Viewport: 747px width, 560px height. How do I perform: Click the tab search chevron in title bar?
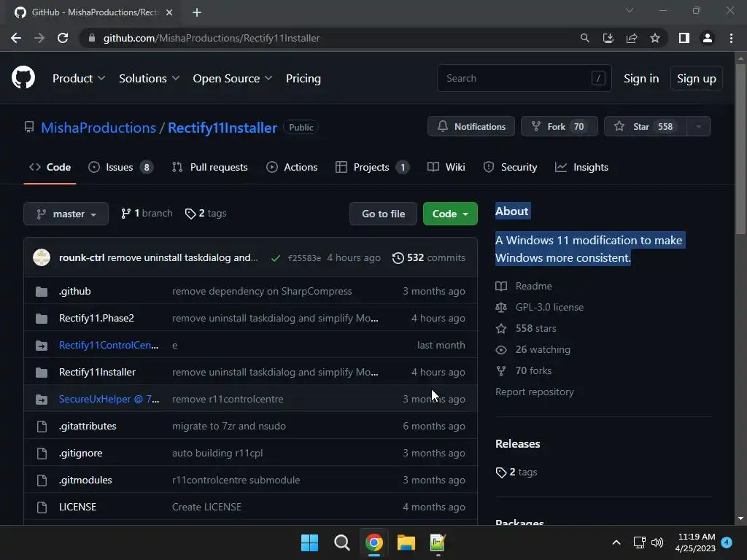[630, 10]
